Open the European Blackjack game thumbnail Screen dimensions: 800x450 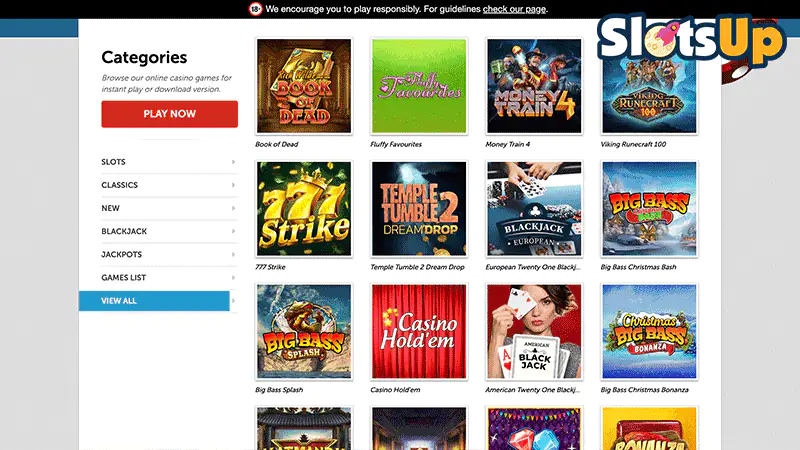pos(534,209)
